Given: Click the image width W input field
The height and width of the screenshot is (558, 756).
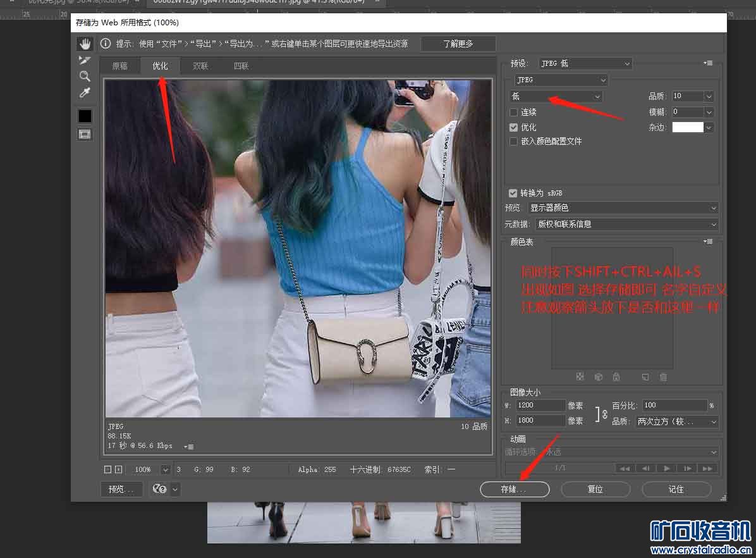Looking at the screenshot, I should coord(540,406).
